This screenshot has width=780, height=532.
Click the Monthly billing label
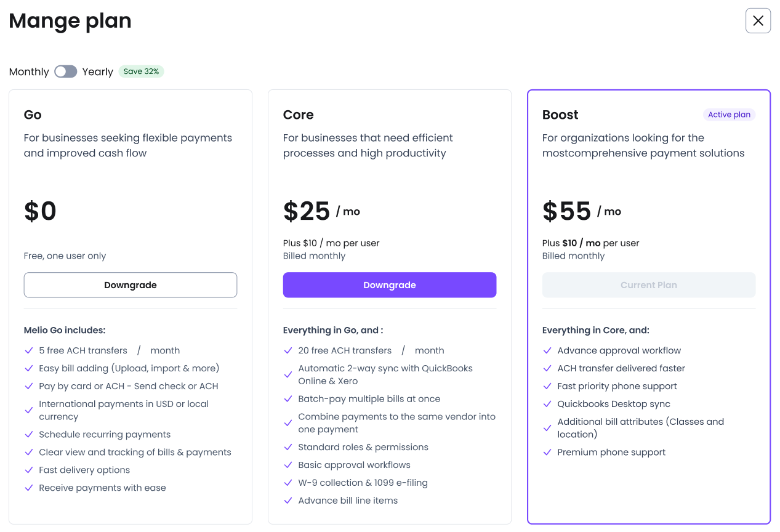(x=29, y=71)
